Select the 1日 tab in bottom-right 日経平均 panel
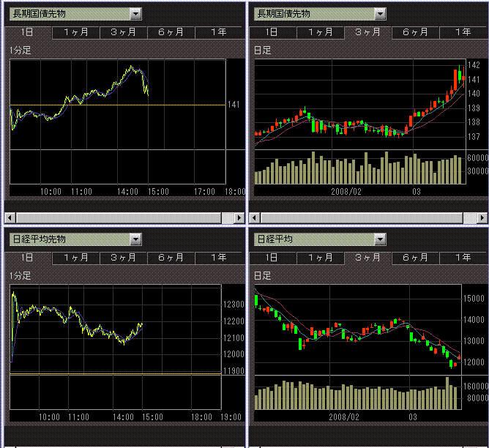Viewport: 489px width, 448px height. coord(272,258)
